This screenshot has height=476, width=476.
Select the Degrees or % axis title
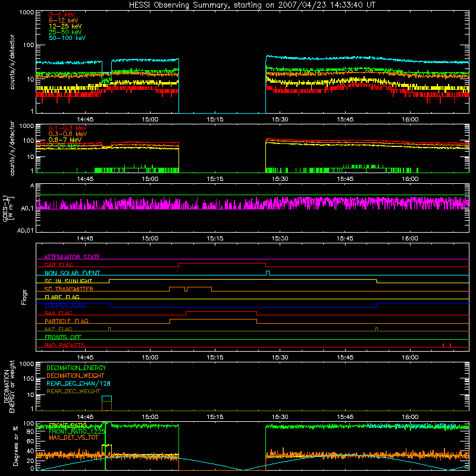(15, 446)
